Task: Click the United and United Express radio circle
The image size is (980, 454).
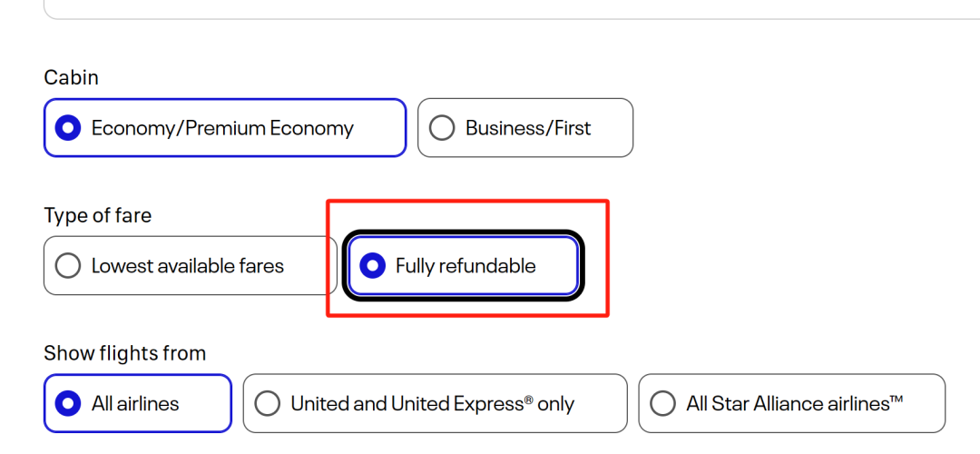Action: click(x=268, y=403)
